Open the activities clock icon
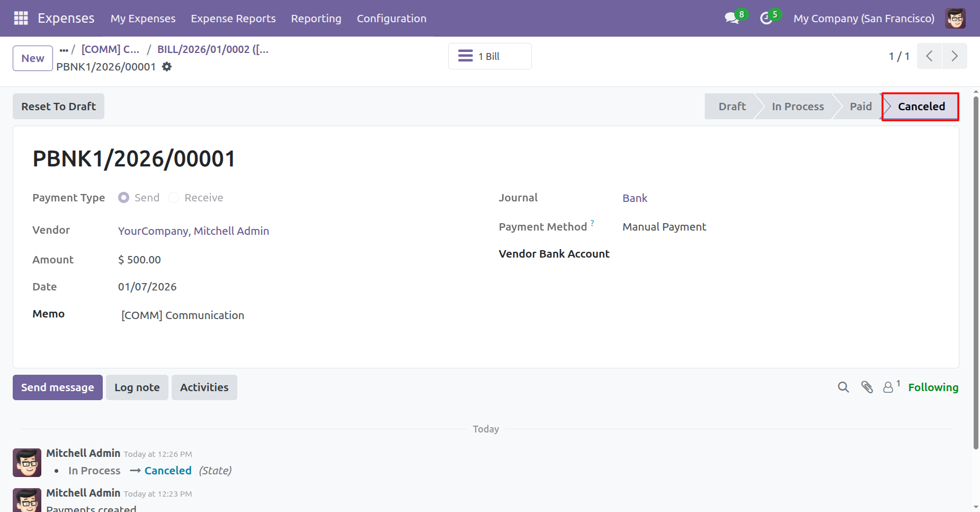The width and height of the screenshot is (980, 512). (766, 18)
